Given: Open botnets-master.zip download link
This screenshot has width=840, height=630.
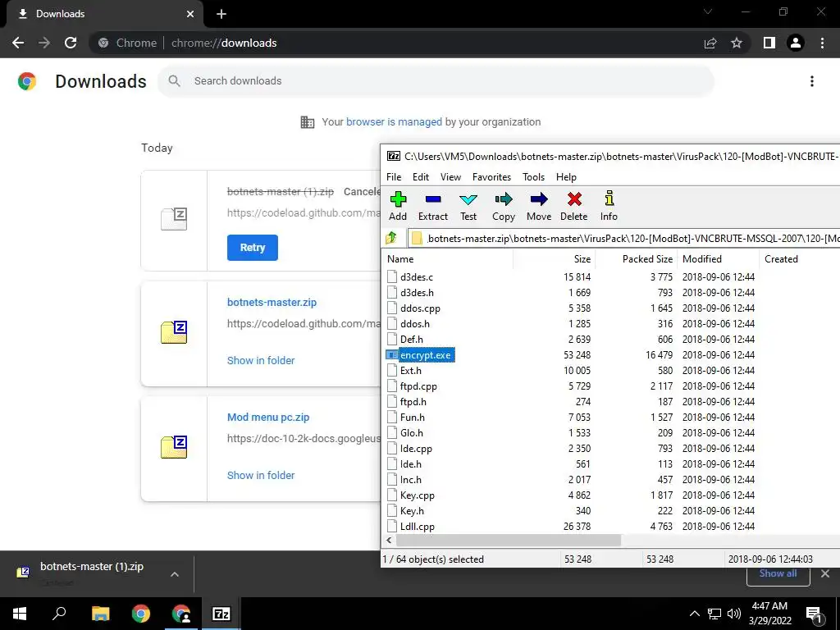Looking at the screenshot, I should click(272, 302).
